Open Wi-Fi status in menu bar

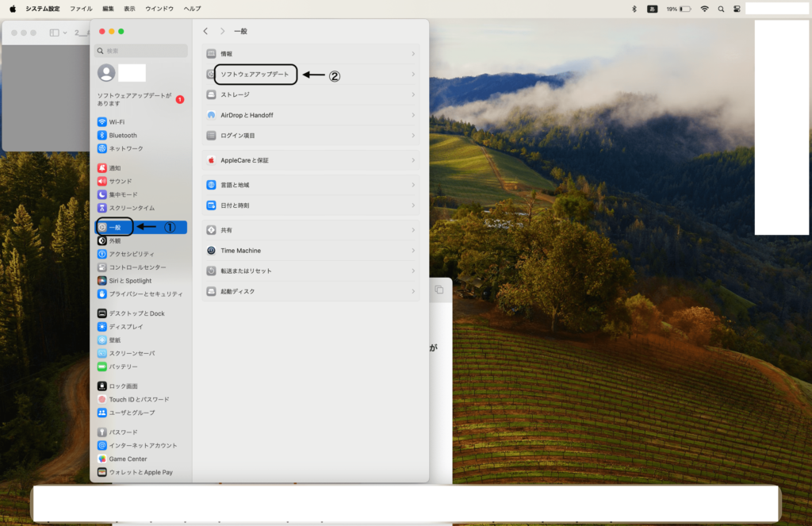tap(704, 9)
